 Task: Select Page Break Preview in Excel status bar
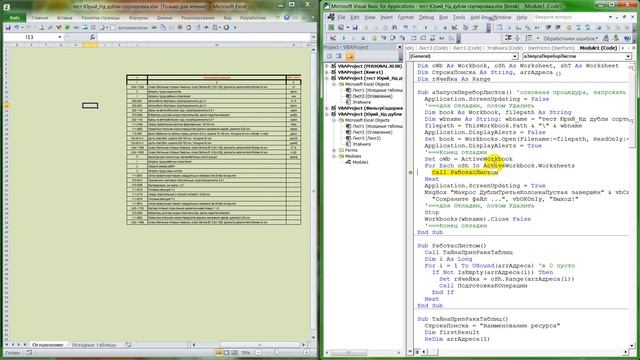(234, 353)
